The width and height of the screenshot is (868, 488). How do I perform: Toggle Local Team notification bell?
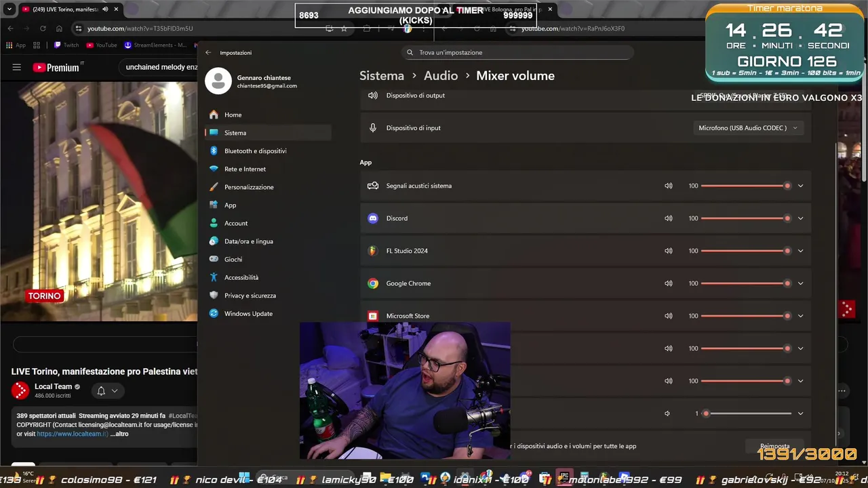tap(101, 391)
